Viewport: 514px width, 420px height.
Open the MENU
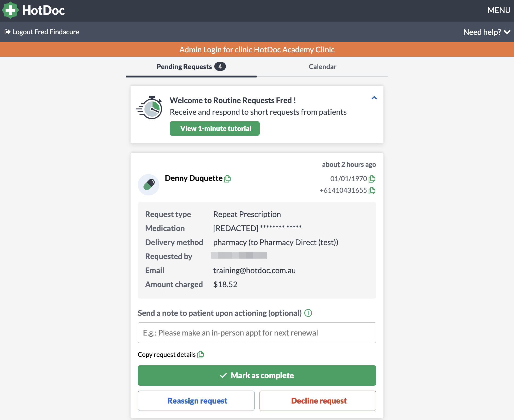[499, 10]
